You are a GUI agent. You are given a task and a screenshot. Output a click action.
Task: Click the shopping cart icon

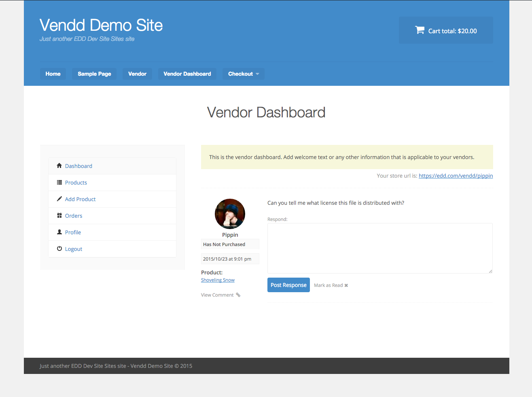(x=420, y=30)
